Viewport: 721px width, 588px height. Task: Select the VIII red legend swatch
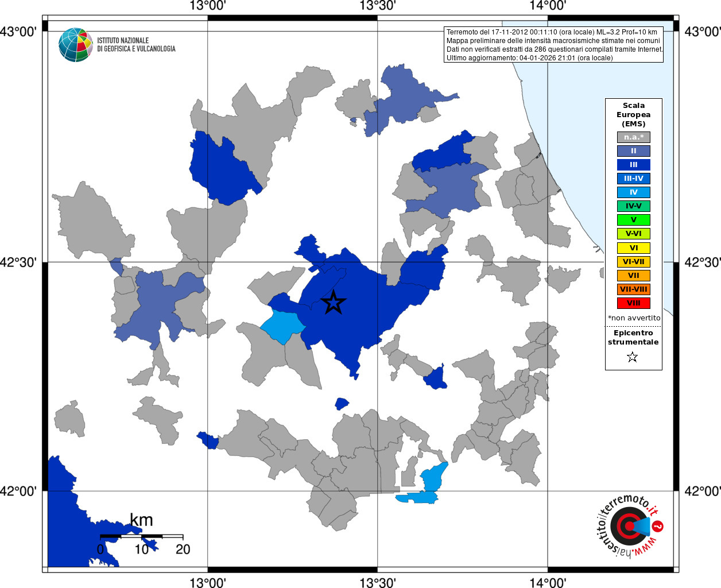pos(634,303)
